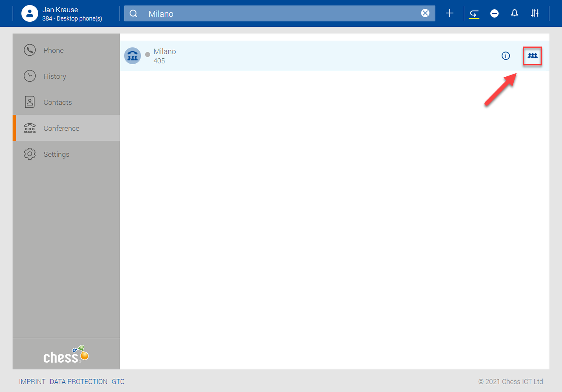Select Conference in the sidebar
562x392 pixels.
[x=61, y=128]
